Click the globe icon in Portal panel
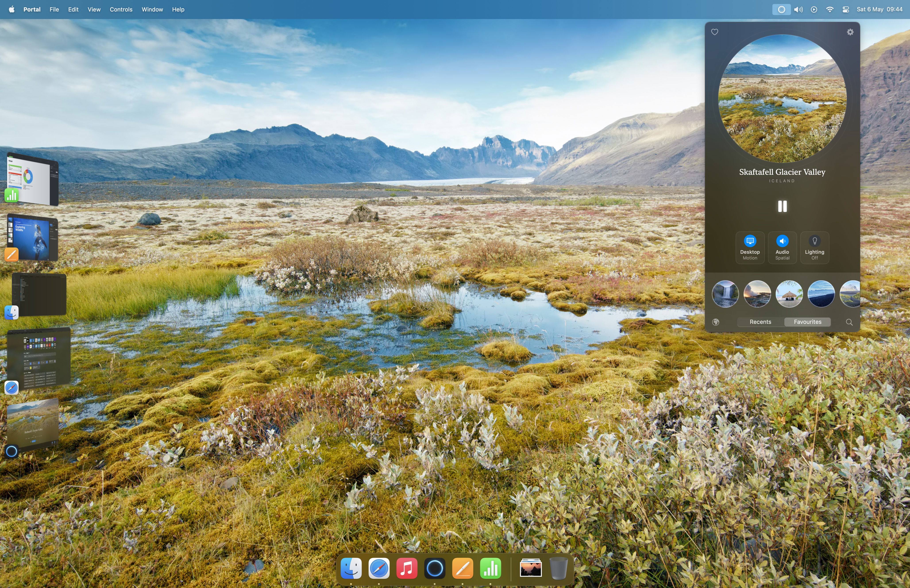The width and height of the screenshot is (910, 588). pyautogui.click(x=716, y=322)
